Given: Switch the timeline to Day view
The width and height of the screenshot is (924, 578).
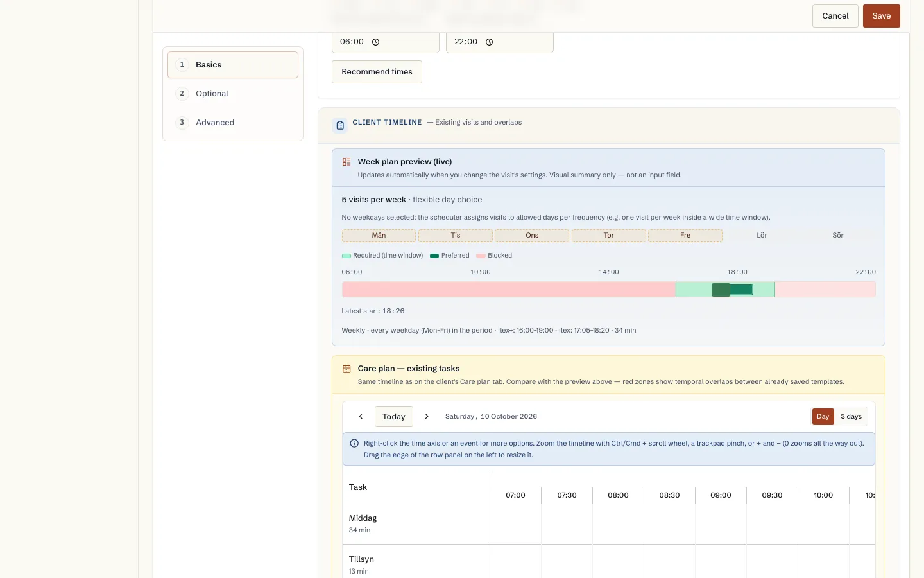Looking at the screenshot, I should point(823,417).
